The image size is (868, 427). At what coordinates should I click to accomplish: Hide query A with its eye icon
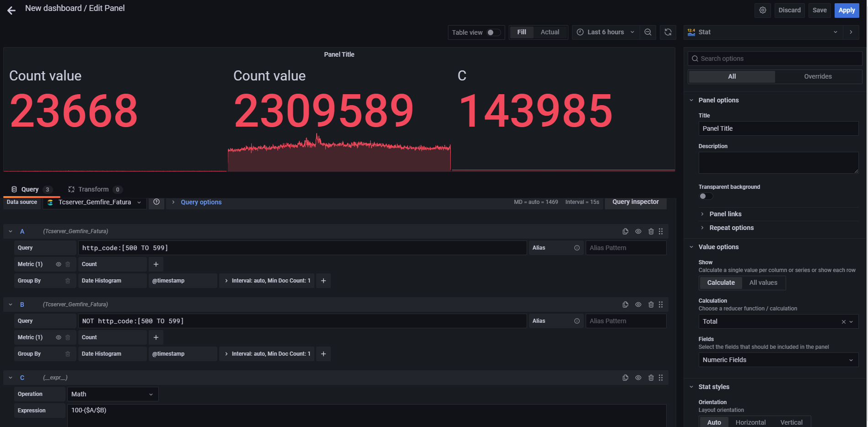[x=638, y=231]
